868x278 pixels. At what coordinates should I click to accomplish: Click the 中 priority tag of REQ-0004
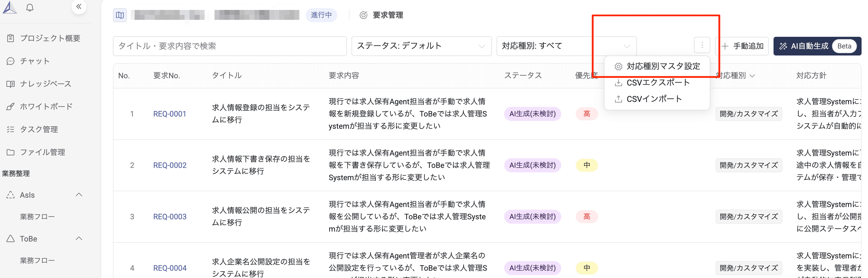click(587, 268)
